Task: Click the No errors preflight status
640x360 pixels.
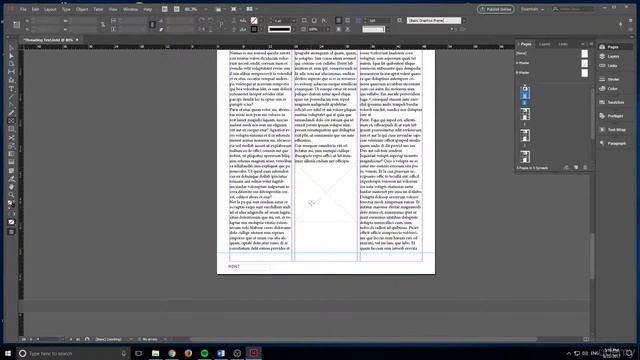Action: [148, 339]
